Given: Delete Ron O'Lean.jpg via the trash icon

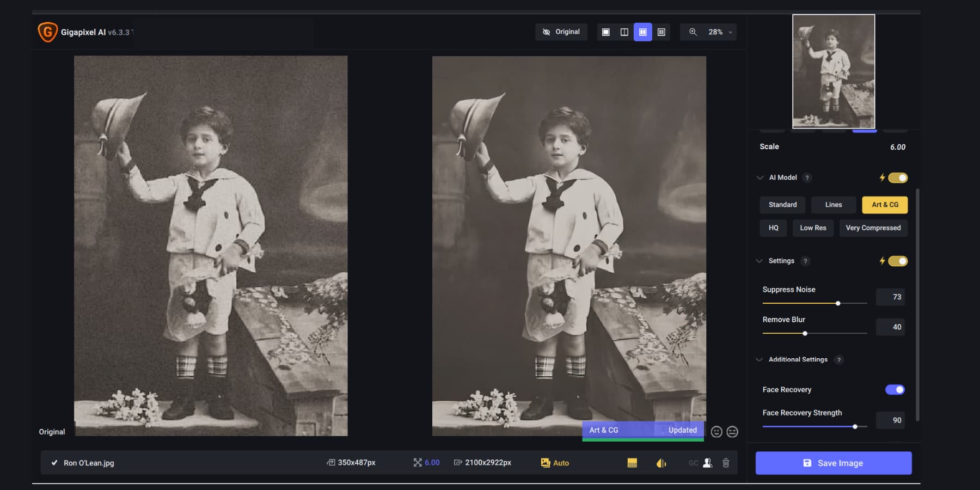Looking at the screenshot, I should (726, 463).
